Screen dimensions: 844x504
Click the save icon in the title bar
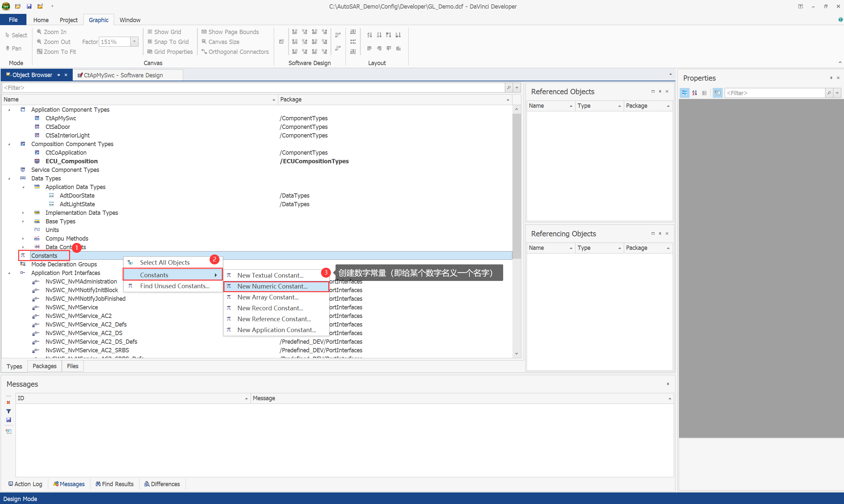[x=29, y=6]
